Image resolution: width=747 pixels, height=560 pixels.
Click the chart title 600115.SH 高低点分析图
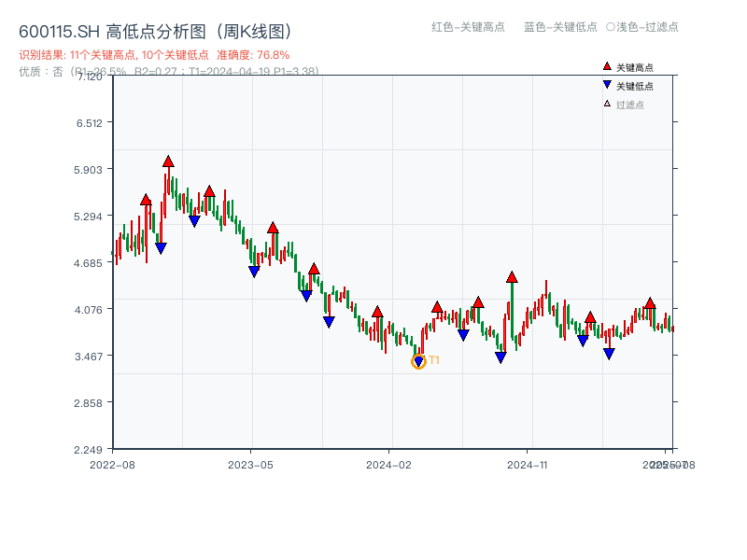pos(155,32)
